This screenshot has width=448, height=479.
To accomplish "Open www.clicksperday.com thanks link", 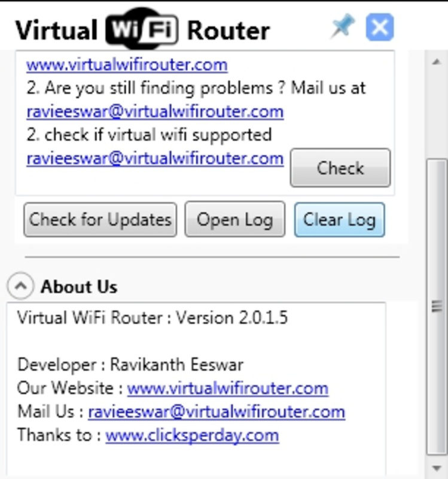I will [x=192, y=436].
